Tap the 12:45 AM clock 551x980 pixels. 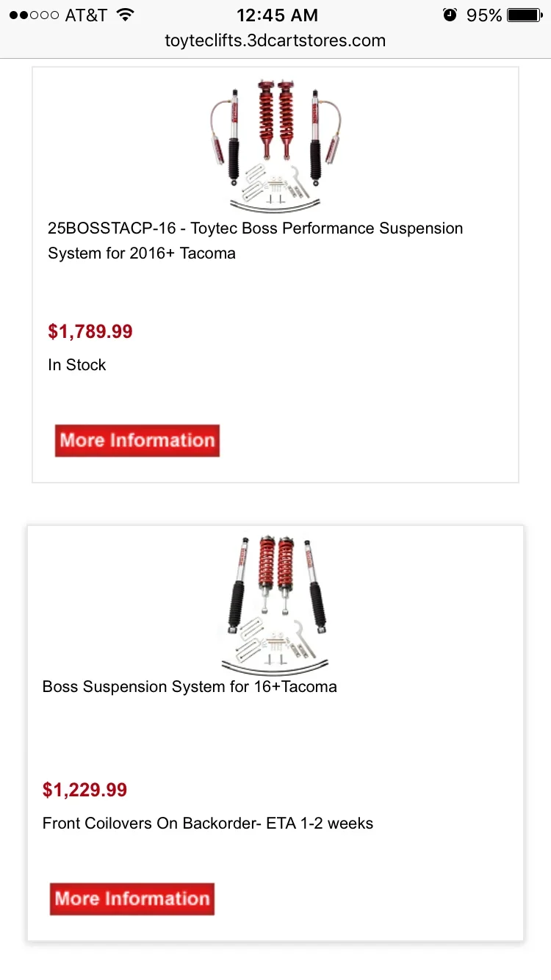(x=275, y=15)
